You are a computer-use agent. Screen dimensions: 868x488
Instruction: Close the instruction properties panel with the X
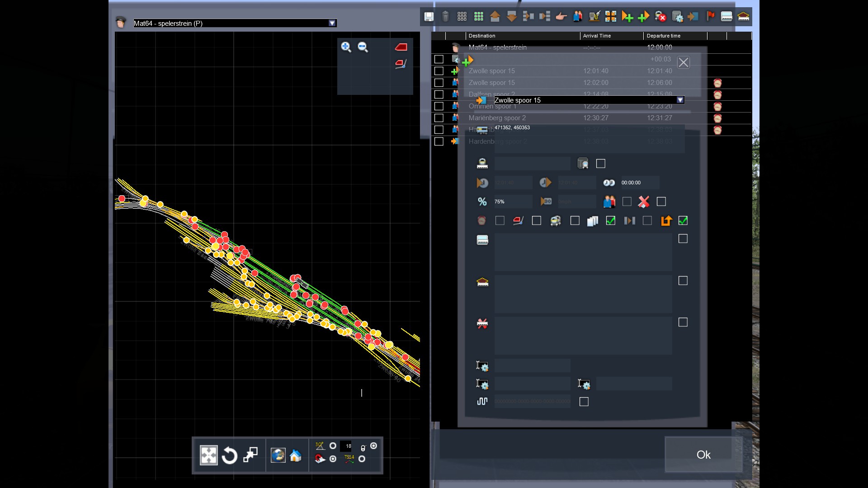pyautogui.click(x=684, y=62)
